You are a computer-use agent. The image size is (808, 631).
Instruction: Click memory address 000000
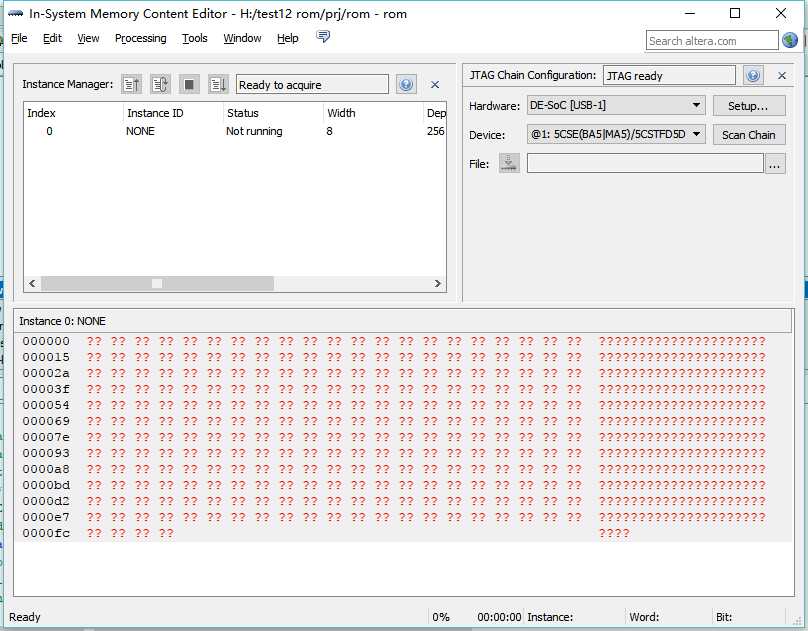[x=46, y=341]
